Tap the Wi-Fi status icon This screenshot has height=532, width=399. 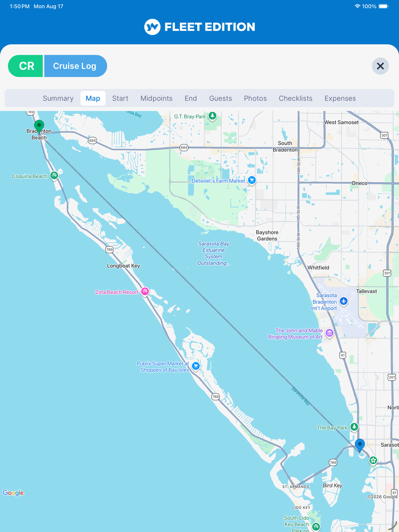357,6
